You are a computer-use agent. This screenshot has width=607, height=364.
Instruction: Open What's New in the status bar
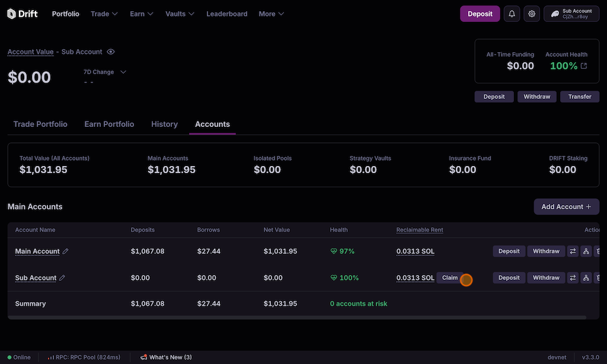(x=167, y=357)
